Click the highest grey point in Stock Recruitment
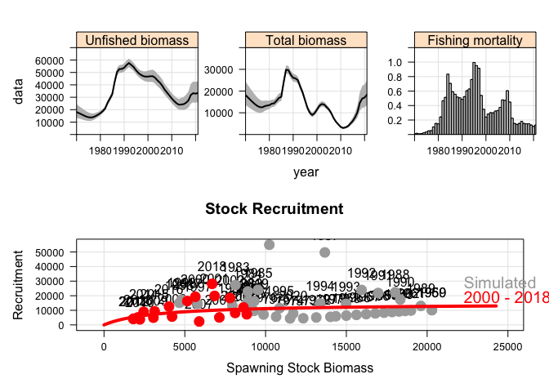This screenshot has height=392, width=549. [x=270, y=244]
